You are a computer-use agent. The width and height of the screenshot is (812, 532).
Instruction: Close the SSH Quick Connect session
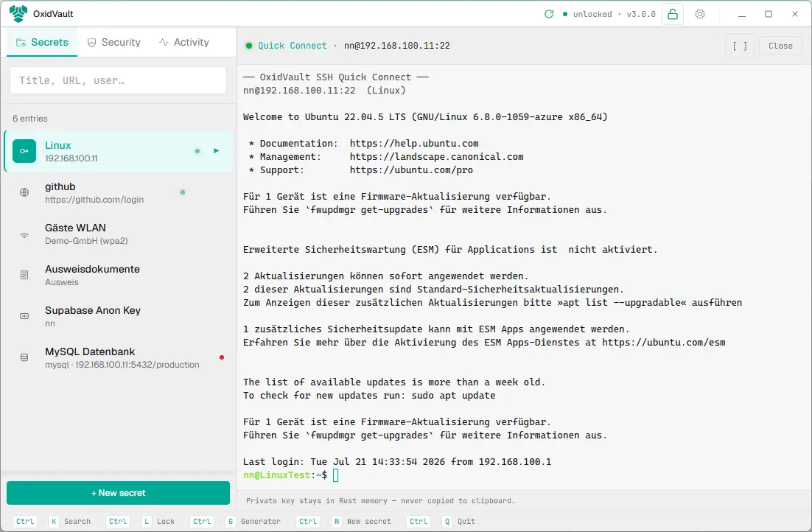point(780,46)
